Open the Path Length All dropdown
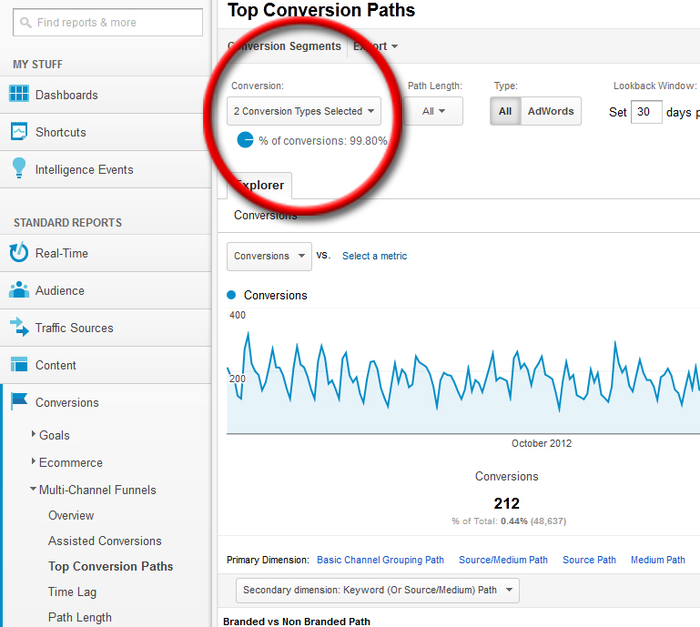700x627 pixels. point(434,111)
